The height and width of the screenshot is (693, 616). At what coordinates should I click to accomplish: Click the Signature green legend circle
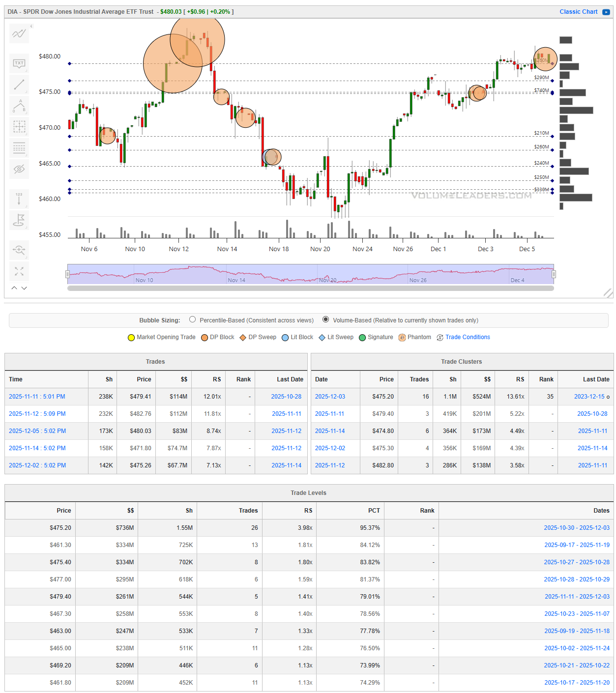pos(362,338)
